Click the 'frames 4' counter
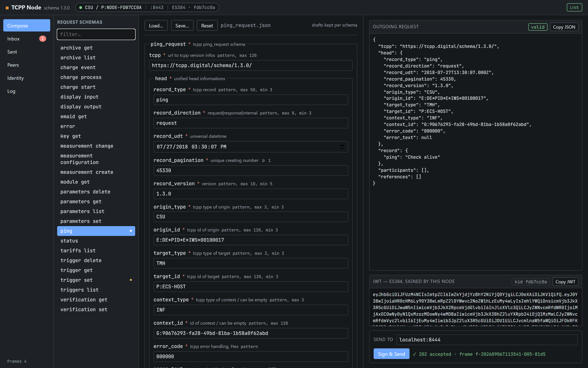588x368 pixels. [x=17, y=361]
